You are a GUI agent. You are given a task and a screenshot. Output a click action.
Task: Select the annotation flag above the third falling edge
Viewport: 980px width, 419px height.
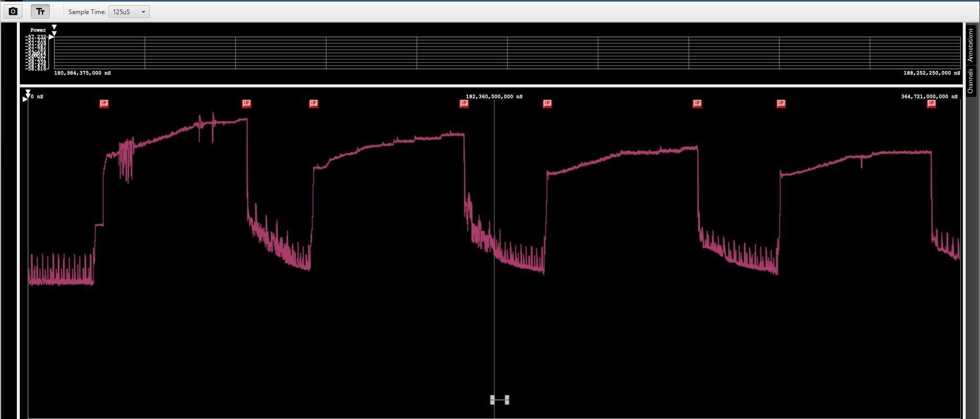(697, 104)
